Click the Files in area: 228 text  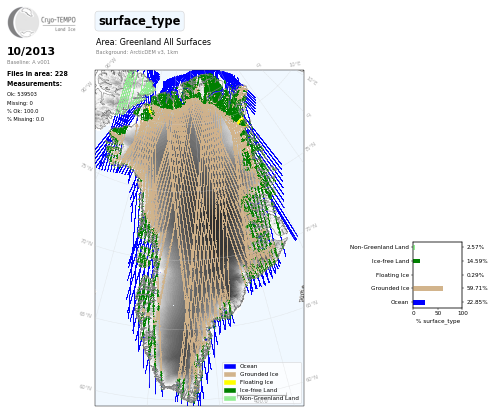pos(37,74)
